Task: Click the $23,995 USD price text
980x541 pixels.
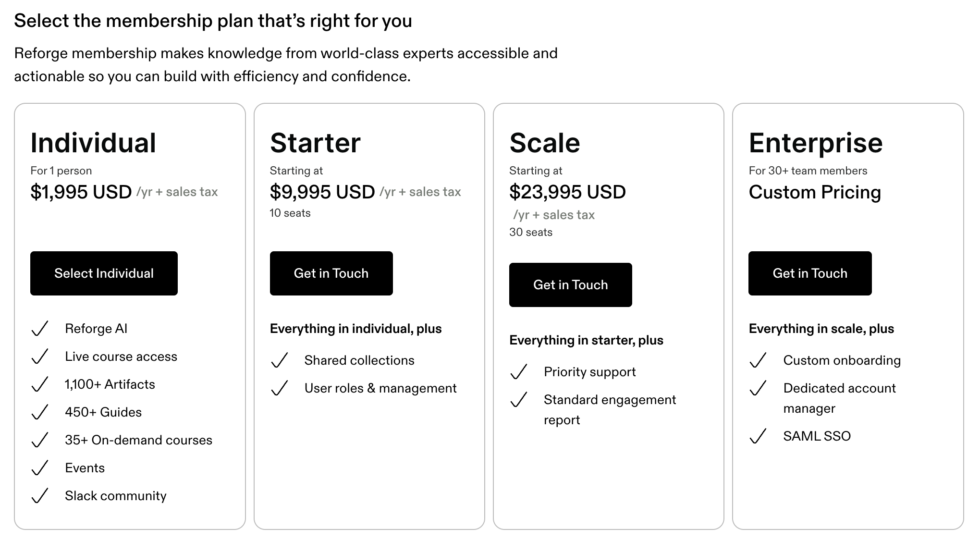Action: (567, 192)
